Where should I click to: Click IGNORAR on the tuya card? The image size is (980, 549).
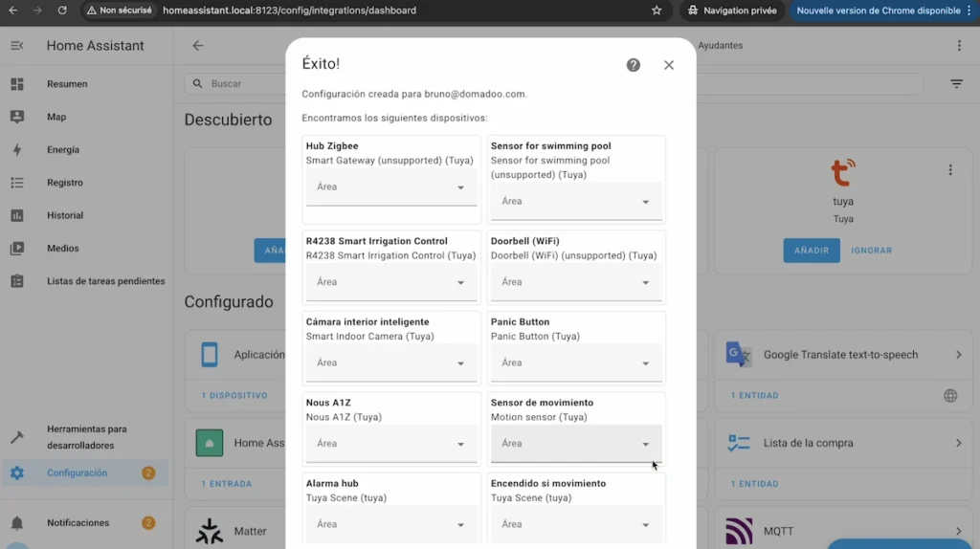871,251
